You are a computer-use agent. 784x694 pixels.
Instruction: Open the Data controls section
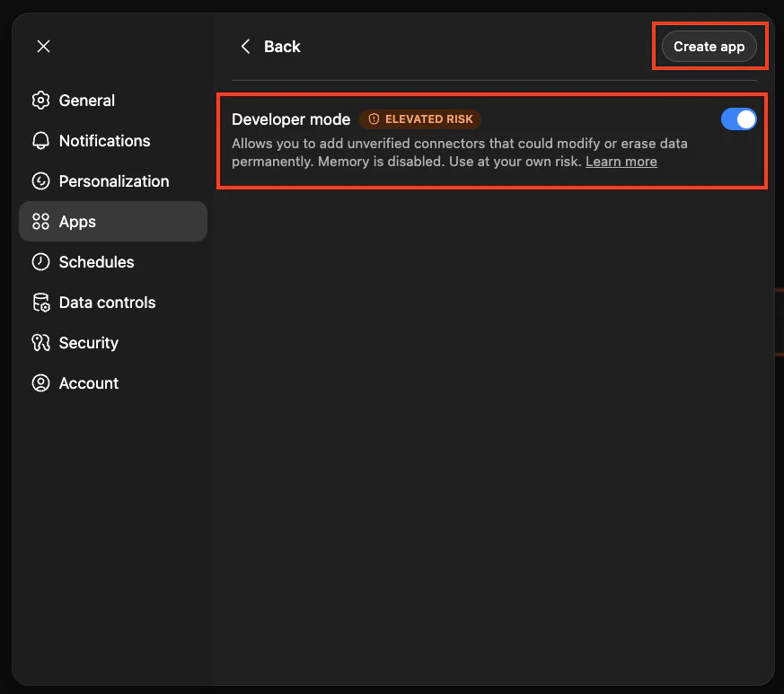[x=113, y=303]
